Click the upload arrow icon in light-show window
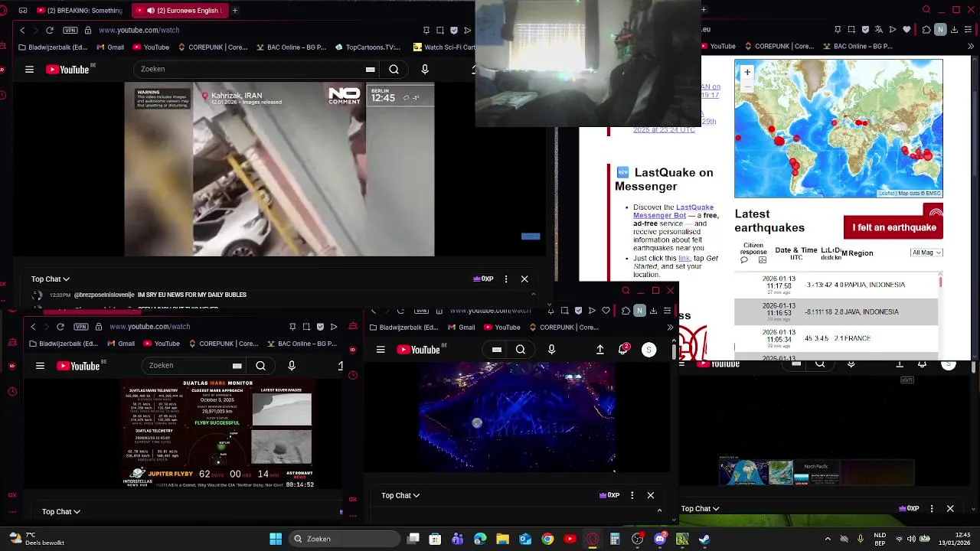Viewport: 980px width, 551px height. (x=600, y=350)
